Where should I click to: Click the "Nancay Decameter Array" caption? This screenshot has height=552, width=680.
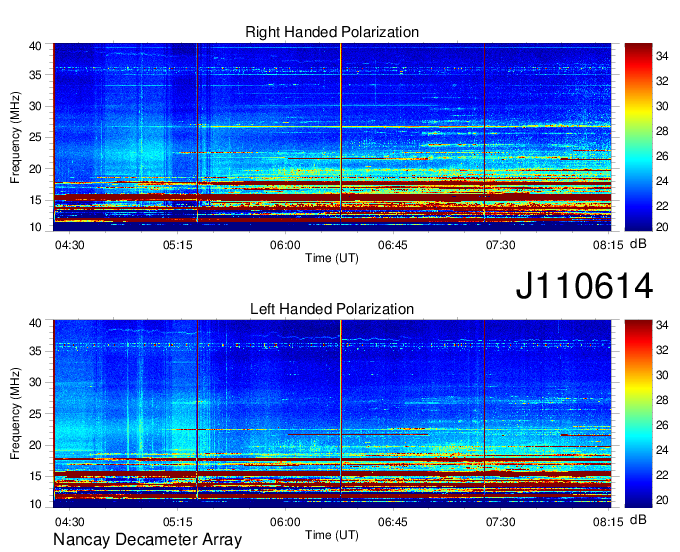147,539
